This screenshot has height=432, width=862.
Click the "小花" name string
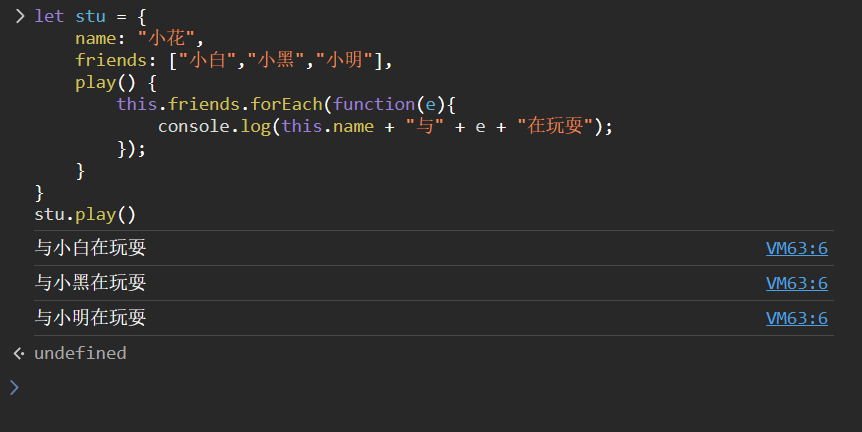170,39
